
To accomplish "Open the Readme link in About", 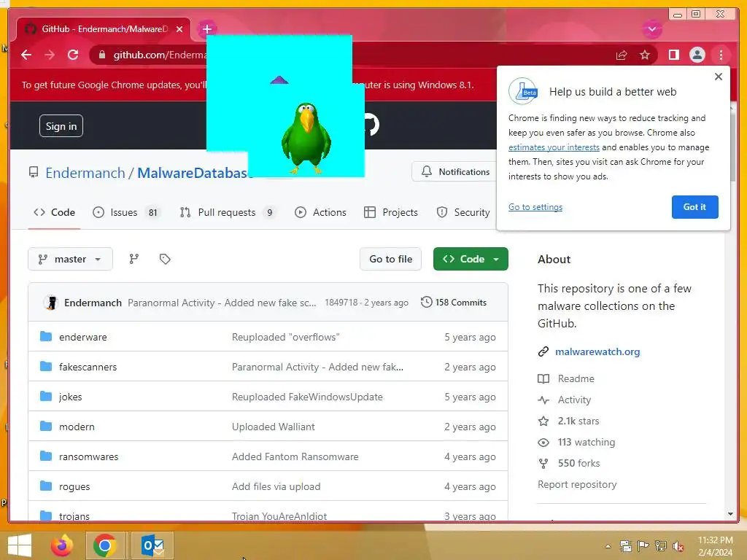I will pos(566,378).
